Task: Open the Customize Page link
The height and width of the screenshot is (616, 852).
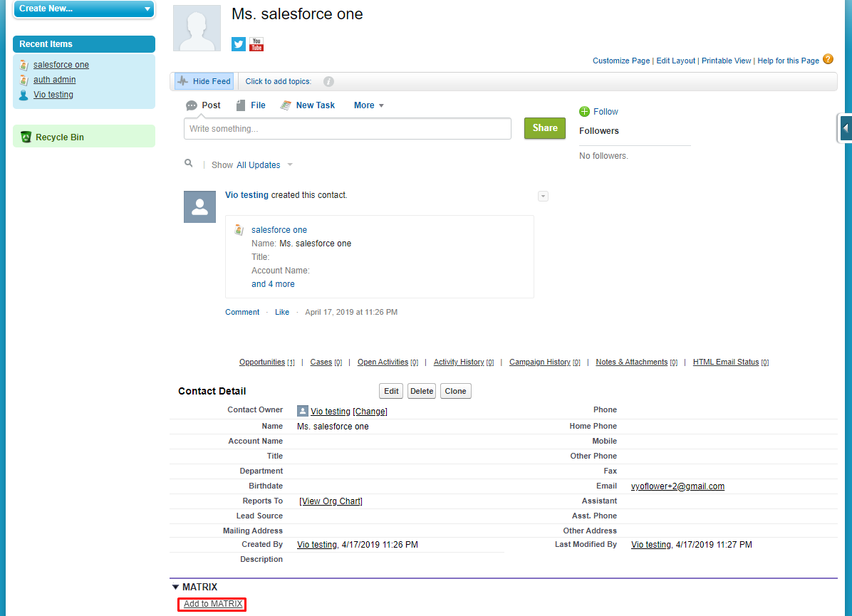Action: (621, 61)
